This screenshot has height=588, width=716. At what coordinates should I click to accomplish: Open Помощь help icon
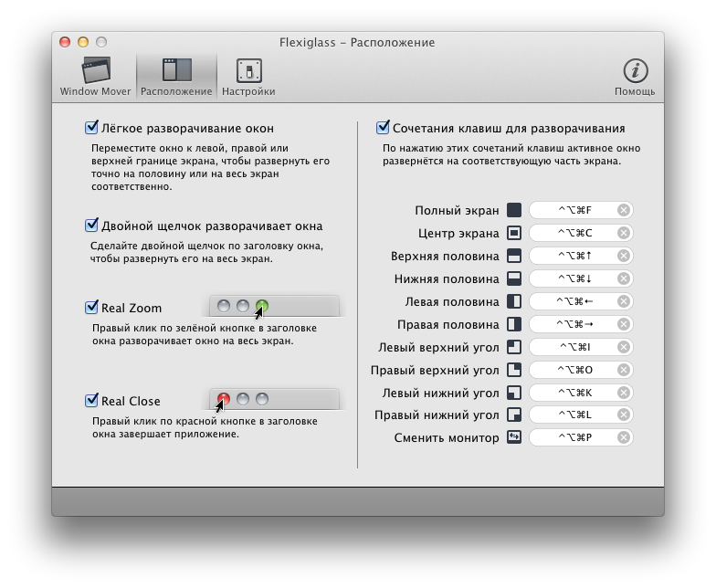[x=634, y=77]
